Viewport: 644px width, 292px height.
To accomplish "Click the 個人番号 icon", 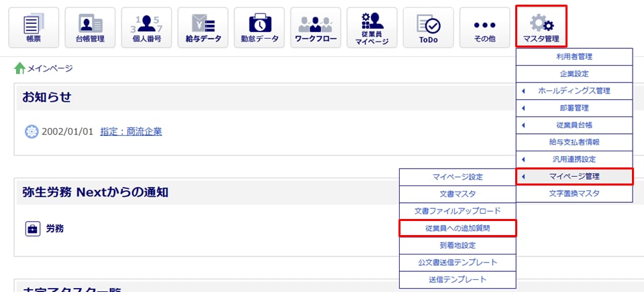I will coord(146,27).
